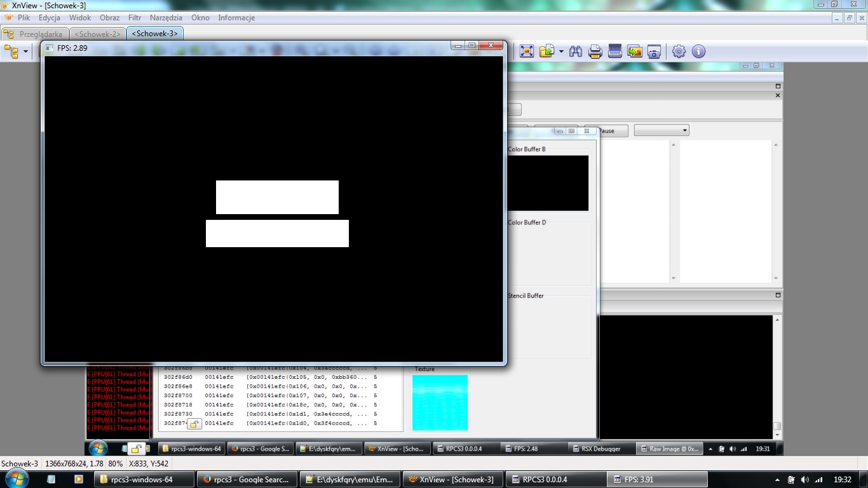Click the Pause button in captured debugger
The height and width of the screenshot is (488, 868).
click(606, 131)
